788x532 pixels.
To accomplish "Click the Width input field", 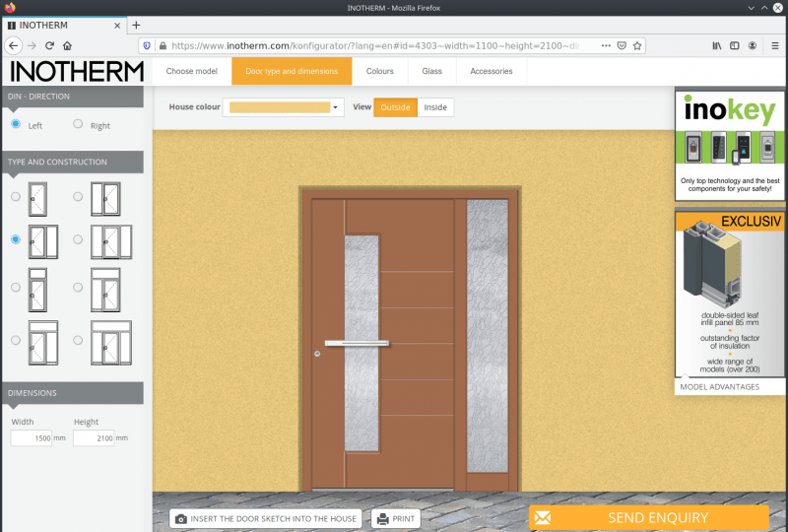I will pyautogui.click(x=32, y=438).
